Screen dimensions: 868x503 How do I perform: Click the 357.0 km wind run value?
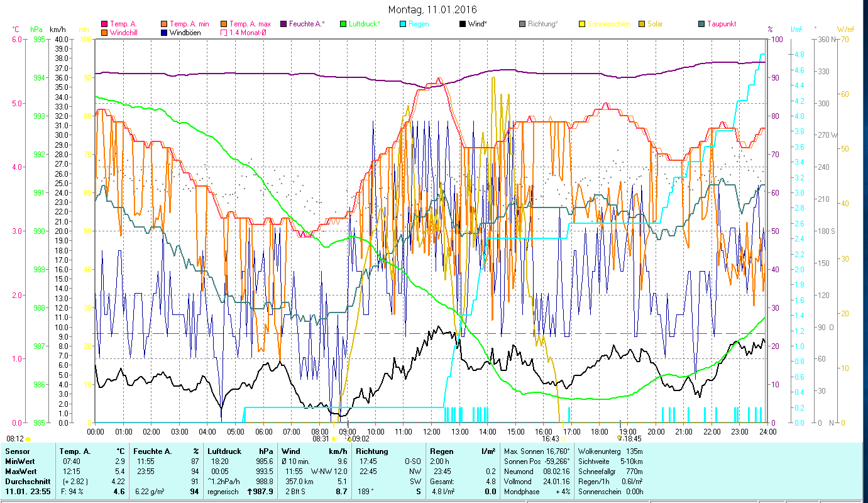(x=298, y=482)
